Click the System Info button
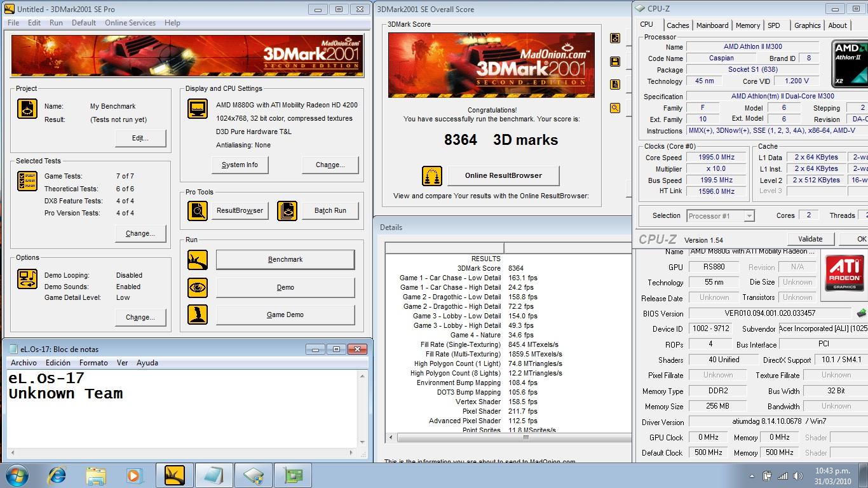Image resolution: width=868 pixels, height=488 pixels. [240, 165]
